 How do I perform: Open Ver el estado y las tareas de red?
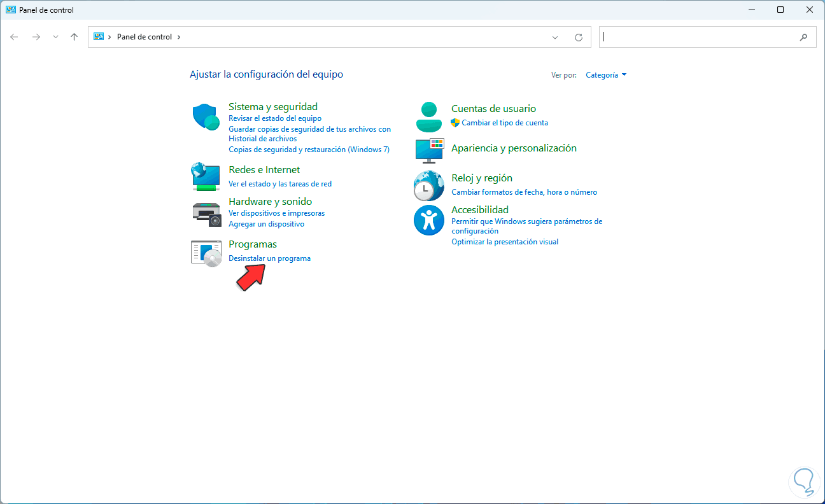[280, 184]
